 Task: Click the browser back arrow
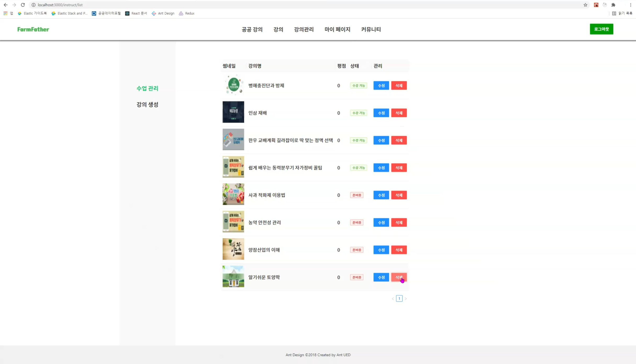[5, 5]
